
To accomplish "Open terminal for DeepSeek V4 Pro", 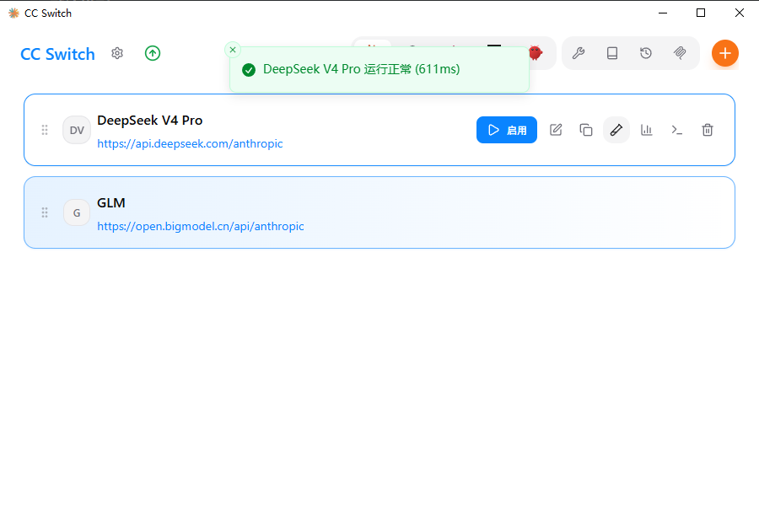I will point(677,130).
